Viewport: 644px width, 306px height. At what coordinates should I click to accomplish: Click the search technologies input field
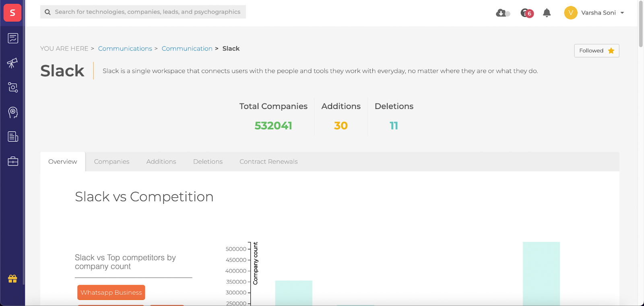pos(143,12)
